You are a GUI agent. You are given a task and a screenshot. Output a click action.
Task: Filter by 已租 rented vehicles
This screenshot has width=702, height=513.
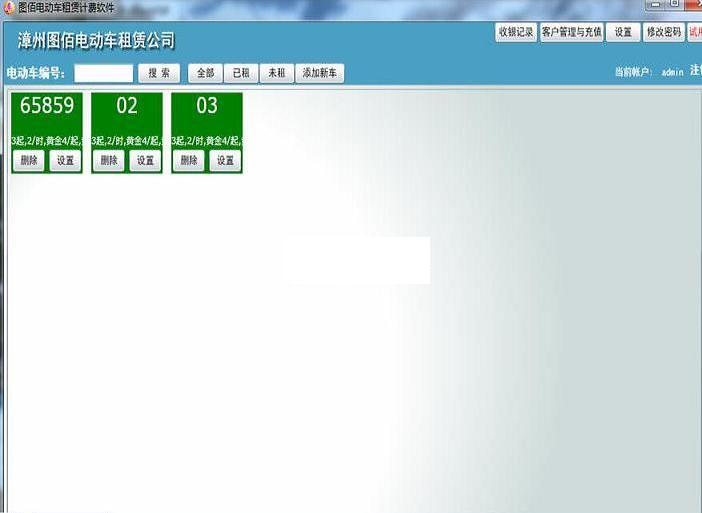[x=240, y=73]
